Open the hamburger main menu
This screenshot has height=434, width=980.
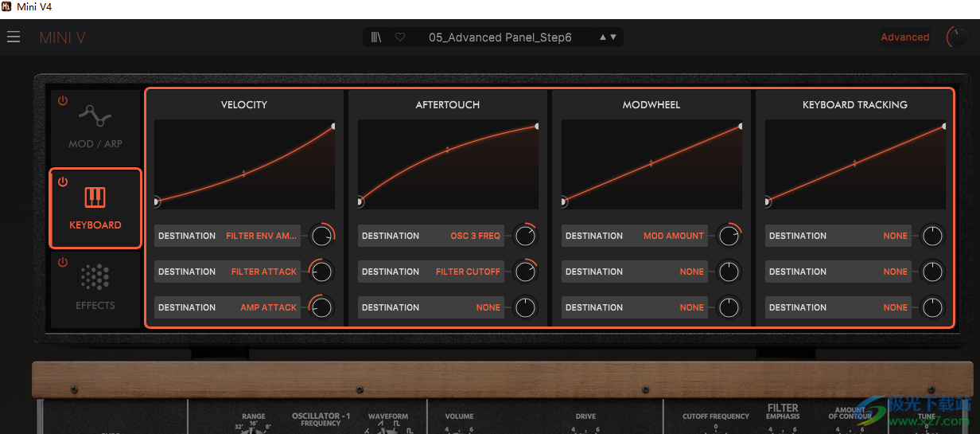pyautogui.click(x=14, y=37)
